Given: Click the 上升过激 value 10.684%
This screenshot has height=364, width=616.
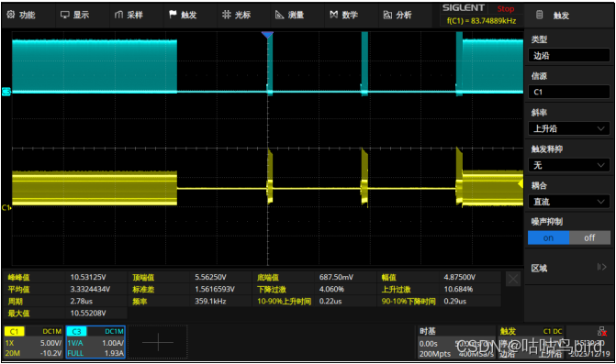Looking at the screenshot, I should pos(458,290).
